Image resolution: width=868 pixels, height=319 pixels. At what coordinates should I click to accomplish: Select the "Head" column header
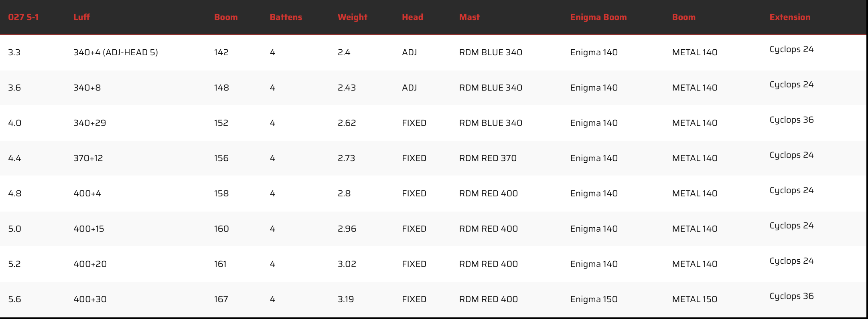coord(412,17)
